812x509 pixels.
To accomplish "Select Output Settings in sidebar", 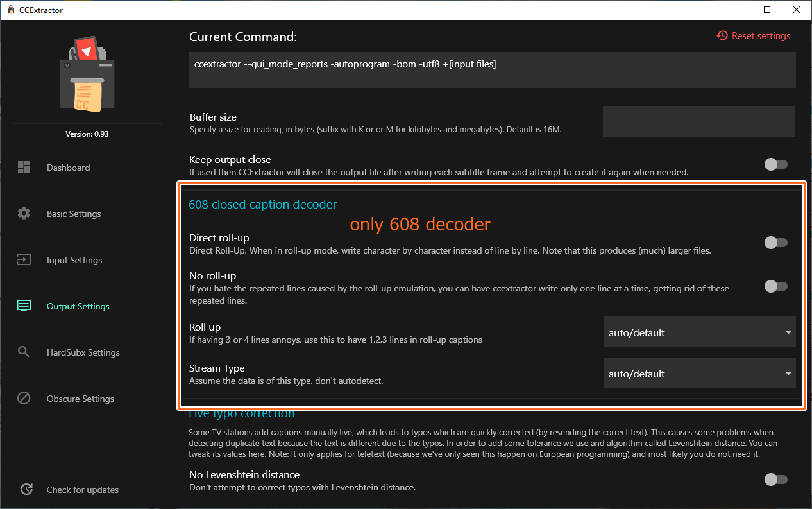I will click(78, 306).
